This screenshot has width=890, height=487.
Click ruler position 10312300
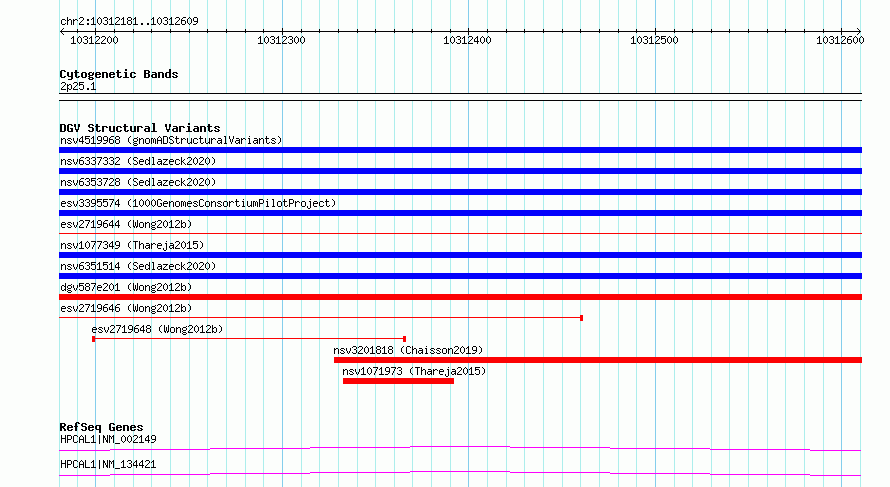tap(281, 40)
